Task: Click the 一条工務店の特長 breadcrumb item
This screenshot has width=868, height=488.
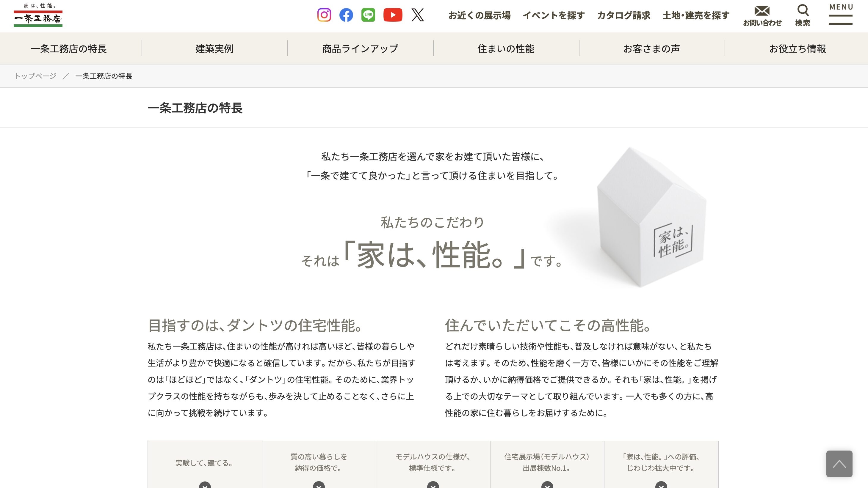Action: pyautogui.click(x=104, y=76)
